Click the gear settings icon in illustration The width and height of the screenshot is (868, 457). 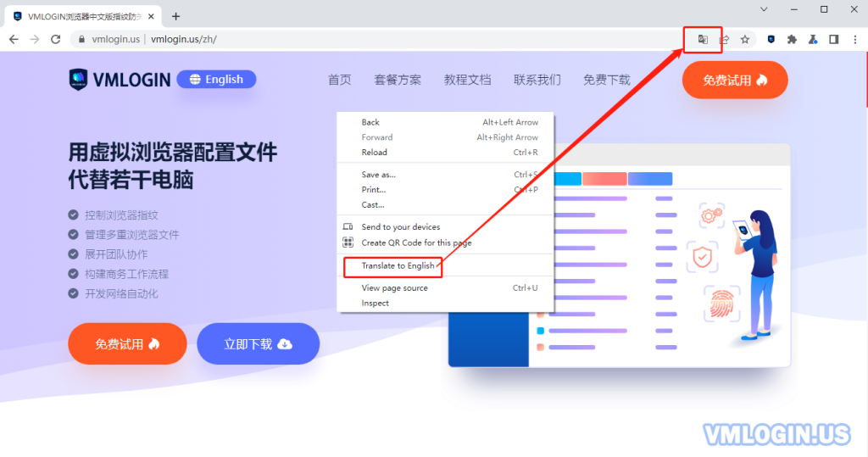pos(712,215)
